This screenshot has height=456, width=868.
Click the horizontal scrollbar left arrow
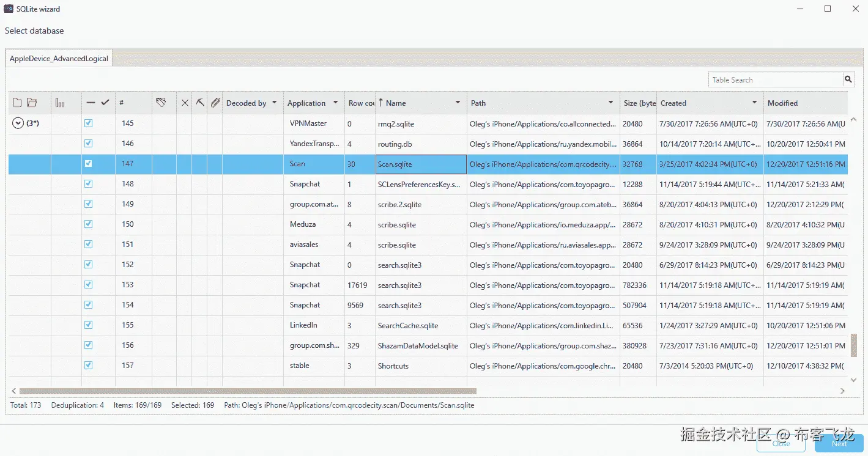point(14,391)
